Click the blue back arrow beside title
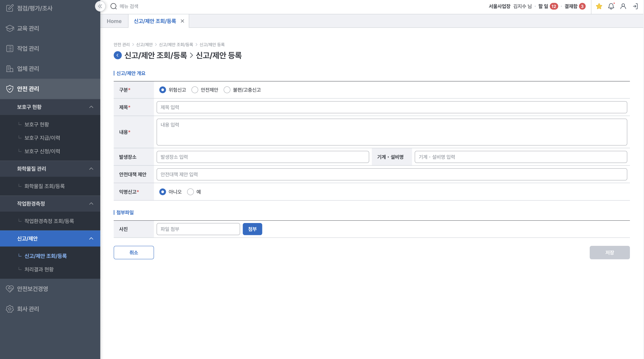644x359 pixels. click(118, 55)
